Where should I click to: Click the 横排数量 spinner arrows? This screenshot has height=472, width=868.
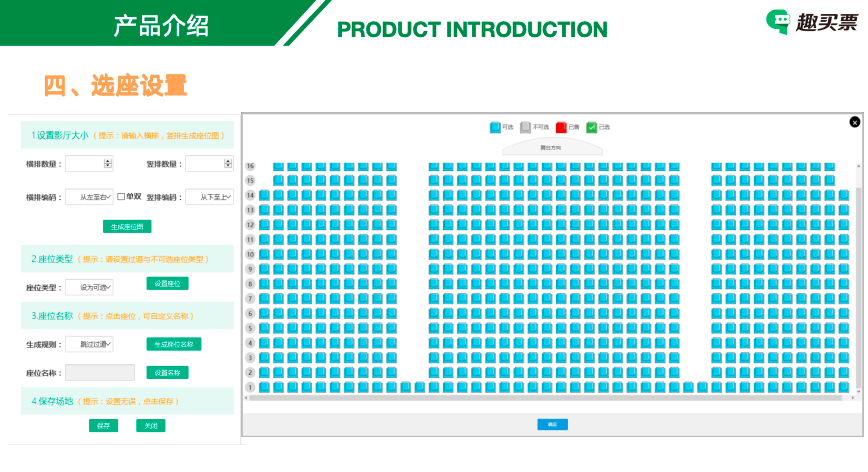[x=108, y=163]
